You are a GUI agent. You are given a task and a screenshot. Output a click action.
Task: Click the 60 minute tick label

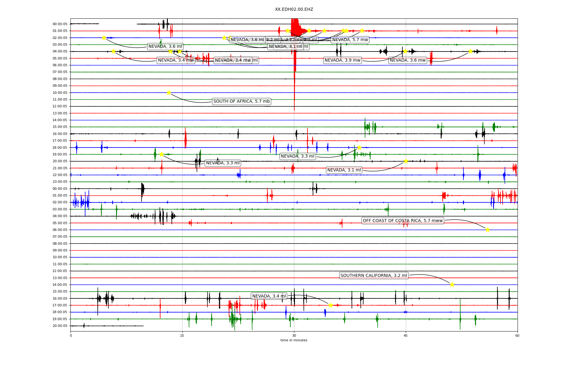[x=517, y=335]
